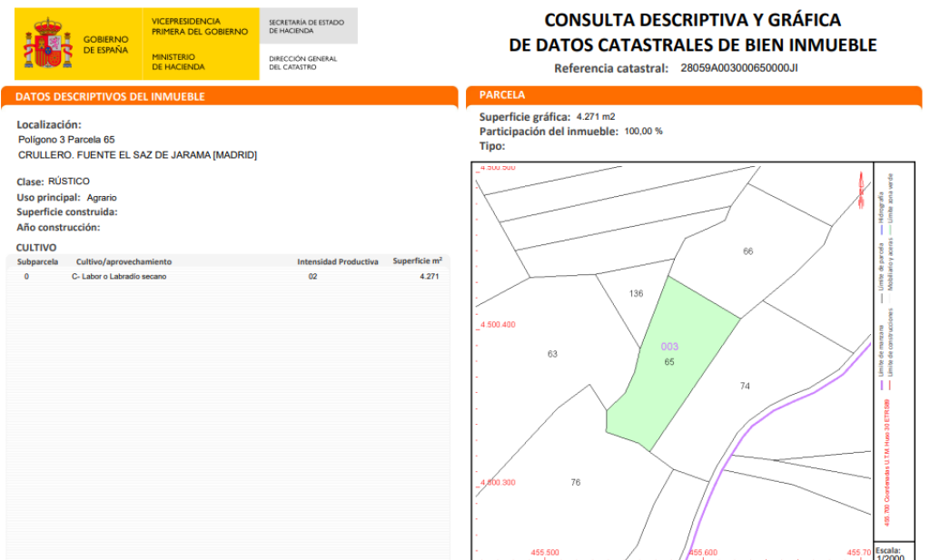
Task: Select the 'Polígono 3 Parcela 65' text
Action: [66, 140]
